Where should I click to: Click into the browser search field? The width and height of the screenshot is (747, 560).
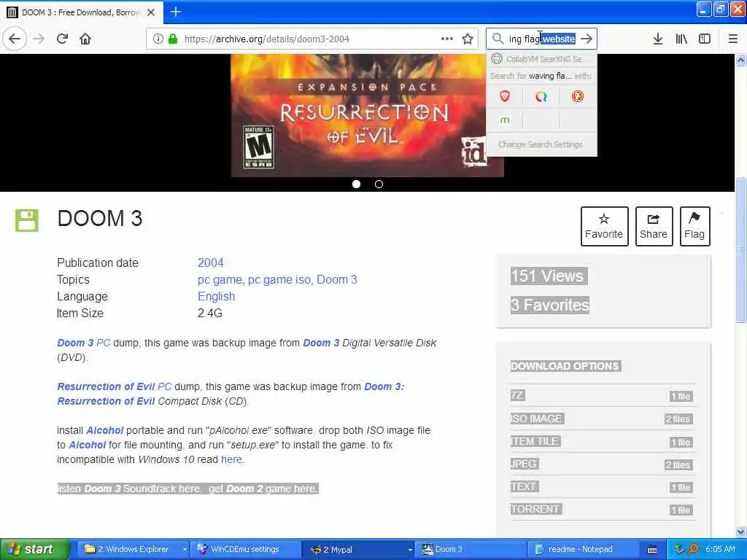[x=542, y=39]
